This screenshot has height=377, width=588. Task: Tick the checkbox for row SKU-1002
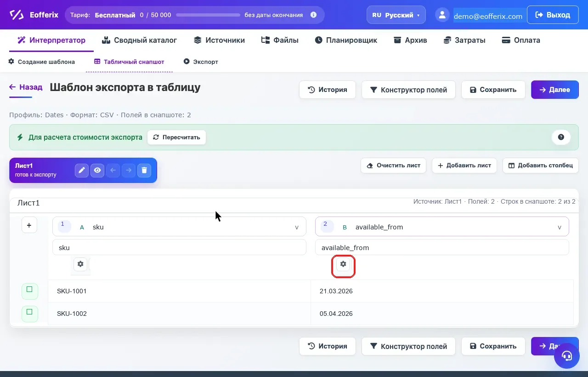(29, 312)
